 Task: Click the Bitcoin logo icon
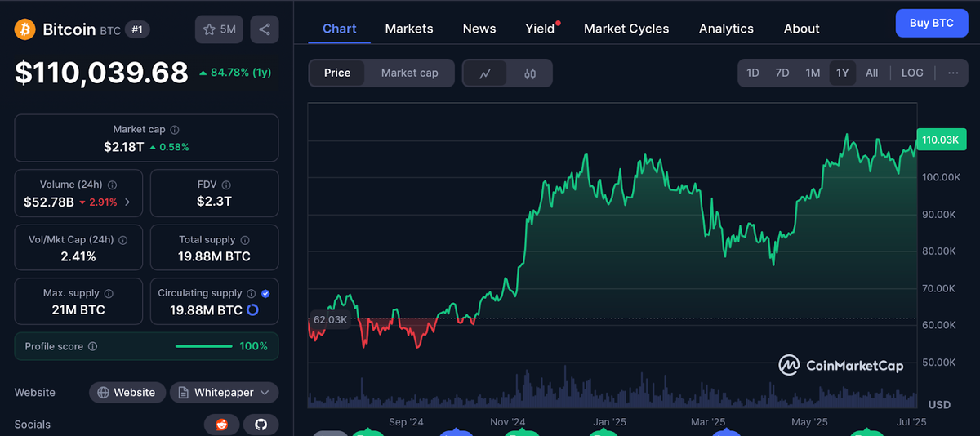click(x=24, y=30)
